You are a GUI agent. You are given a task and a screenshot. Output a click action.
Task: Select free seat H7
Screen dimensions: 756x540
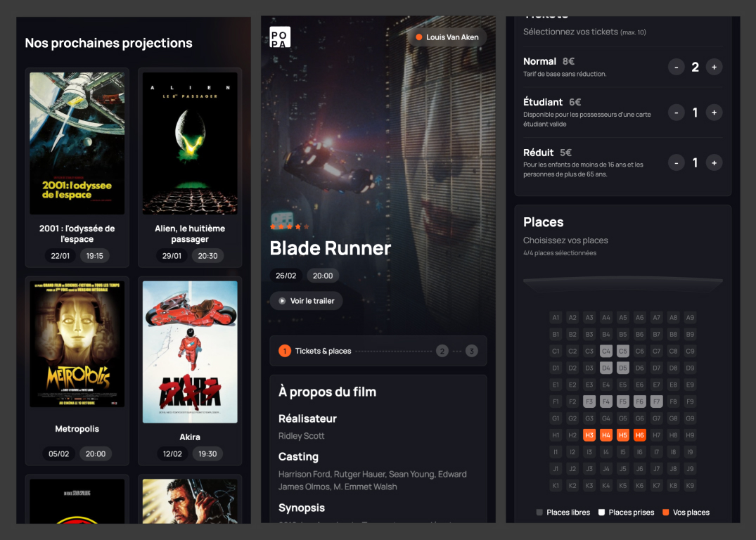(x=656, y=435)
